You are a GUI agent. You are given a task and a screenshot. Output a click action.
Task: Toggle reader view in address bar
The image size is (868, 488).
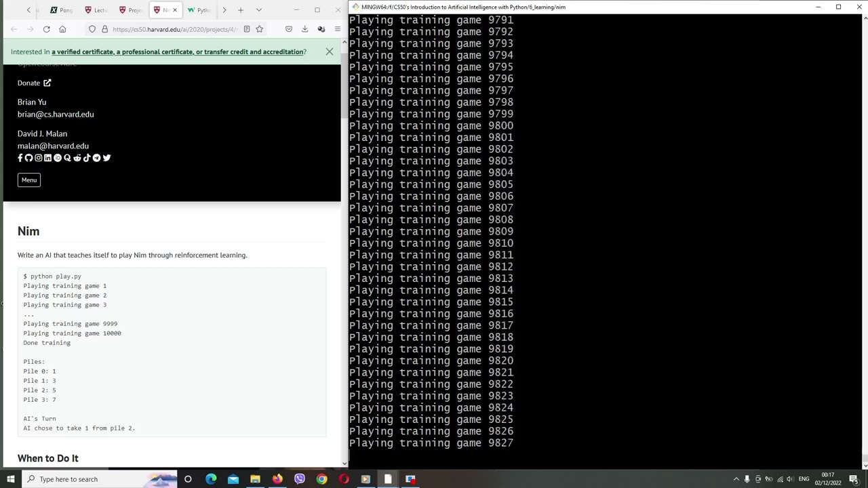point(246,29)
